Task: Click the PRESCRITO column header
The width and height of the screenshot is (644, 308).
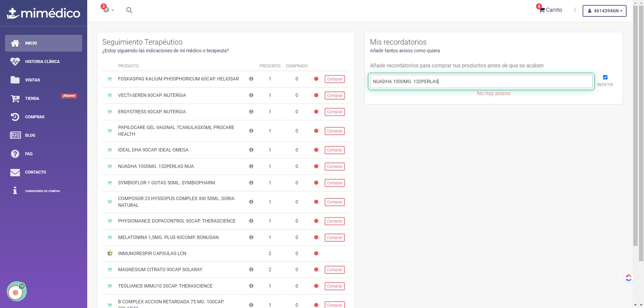Action: 270,66
